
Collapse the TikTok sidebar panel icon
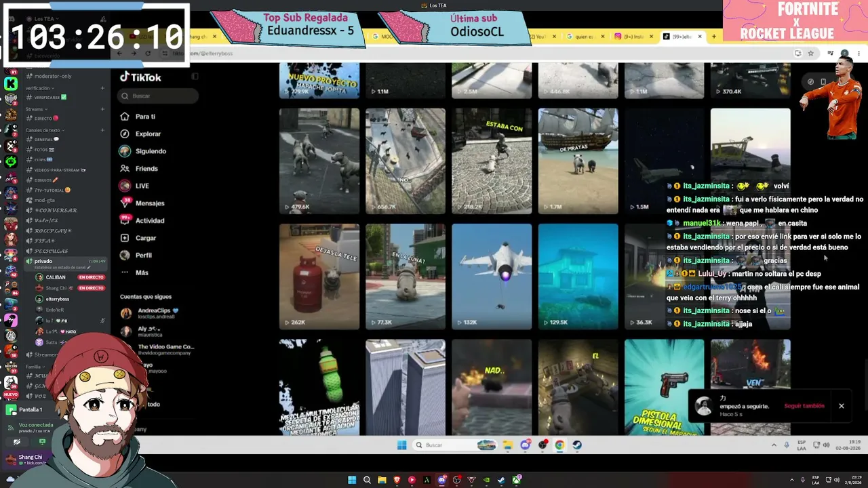coord(195,77)
